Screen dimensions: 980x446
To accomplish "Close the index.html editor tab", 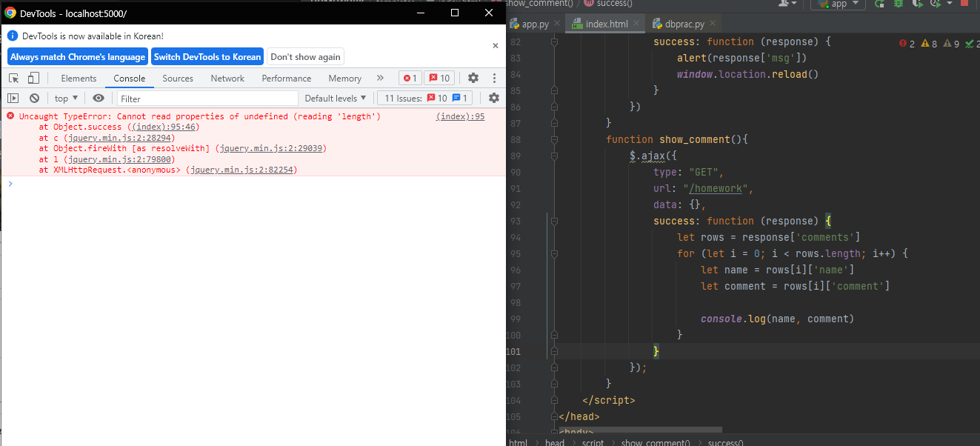I will (636, 24).
